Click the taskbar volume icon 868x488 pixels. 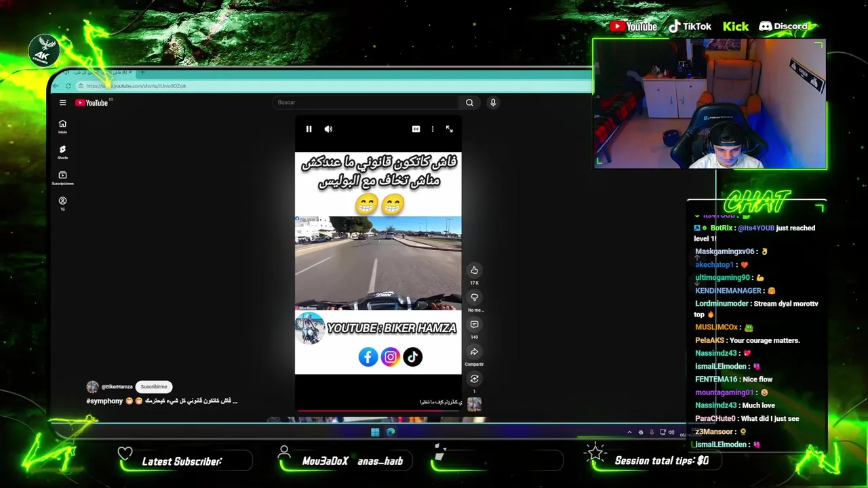671,432
